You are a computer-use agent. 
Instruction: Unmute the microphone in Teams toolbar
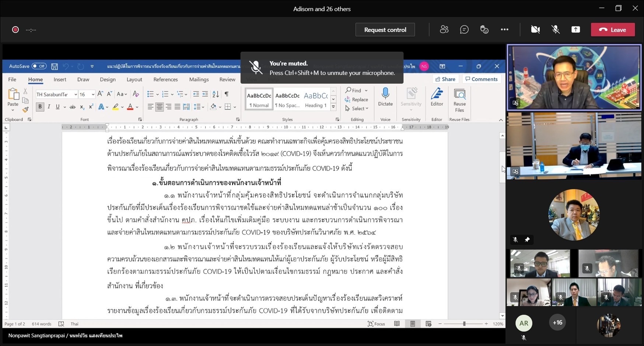(x=556, y=30)
